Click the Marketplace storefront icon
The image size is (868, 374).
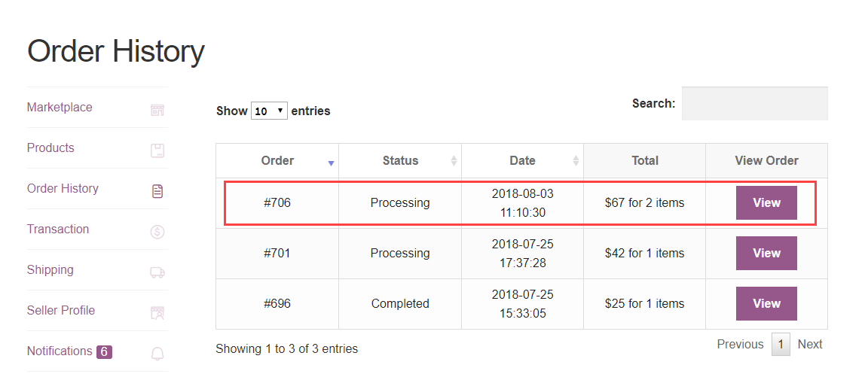(x=157, y=111)
